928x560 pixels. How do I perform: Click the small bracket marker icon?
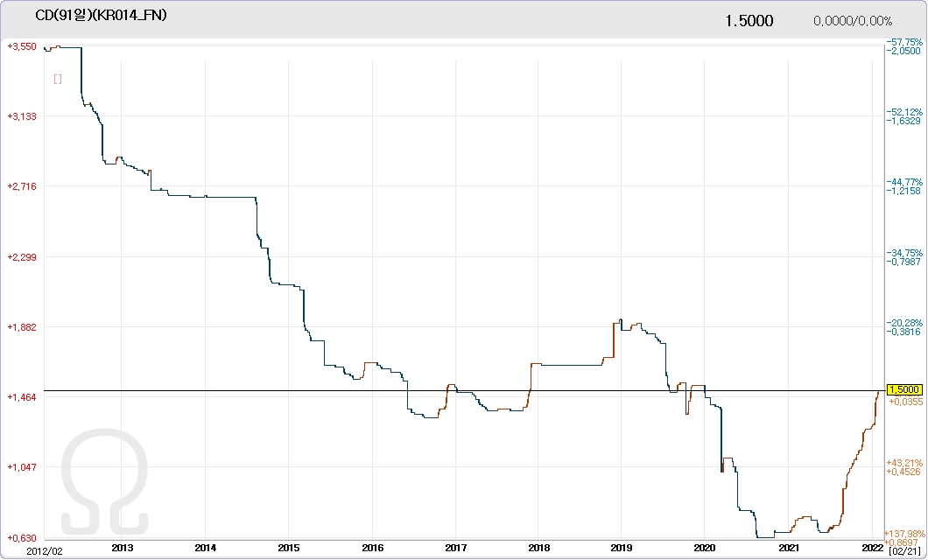pyautogui.click(x=57, y=79)
